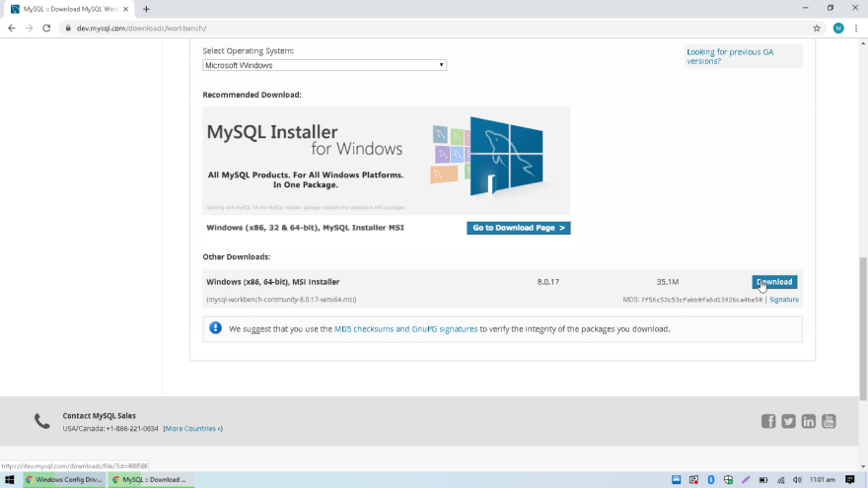This screenshot has height=488, width=868.
Task: Open a new browser tab
Action: pos(146,9)
